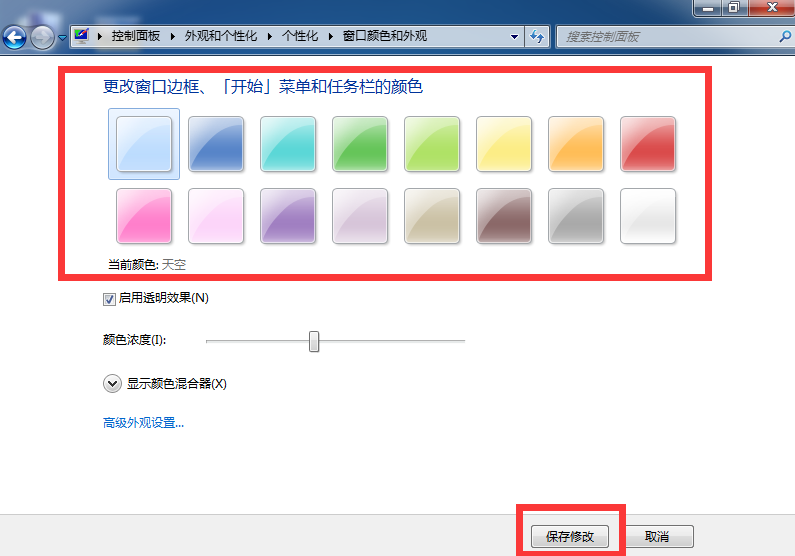The height and width of the screenshot is (556, 795).
Task: Open recent pages dropdown beside forward arrow
Action: pos(62,38)
